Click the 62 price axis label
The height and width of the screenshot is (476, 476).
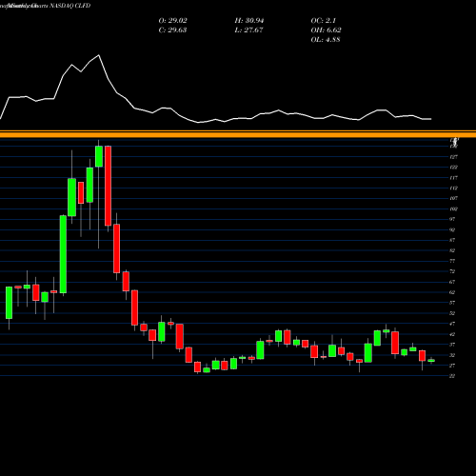(x=452, y=292)
